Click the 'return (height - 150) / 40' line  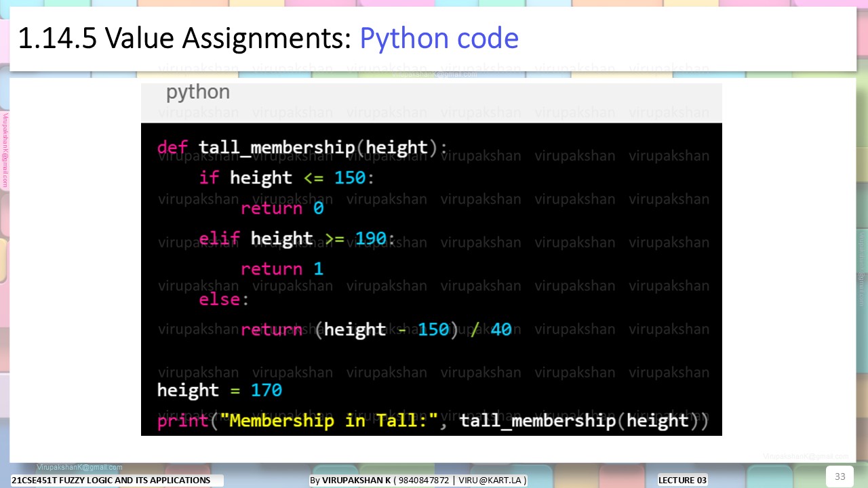pyautogui.click(x=376, y=330)
